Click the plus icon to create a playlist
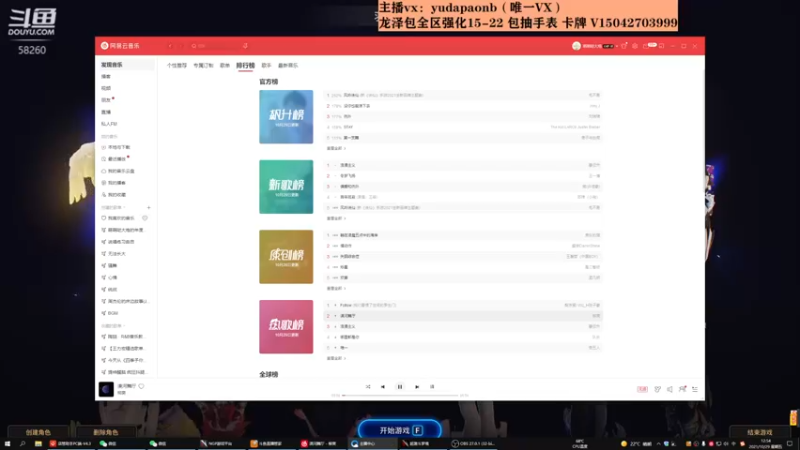This screenshot has width=800, height=450. [149, 208]
